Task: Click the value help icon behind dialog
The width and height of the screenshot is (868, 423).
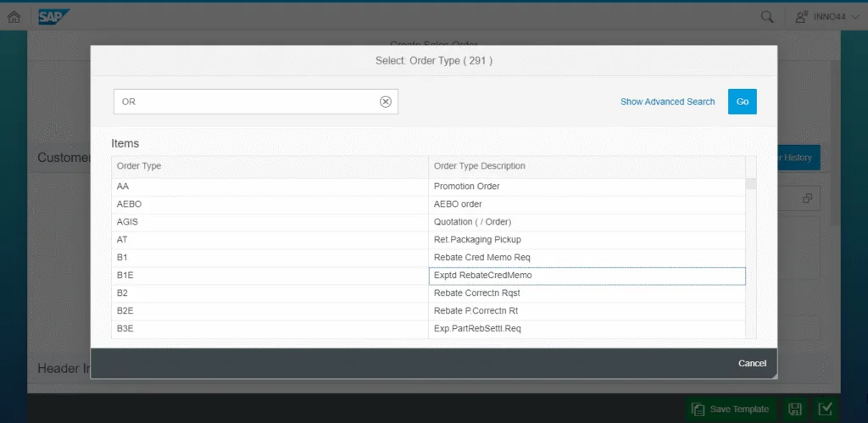Action: (x=807, y=198)
